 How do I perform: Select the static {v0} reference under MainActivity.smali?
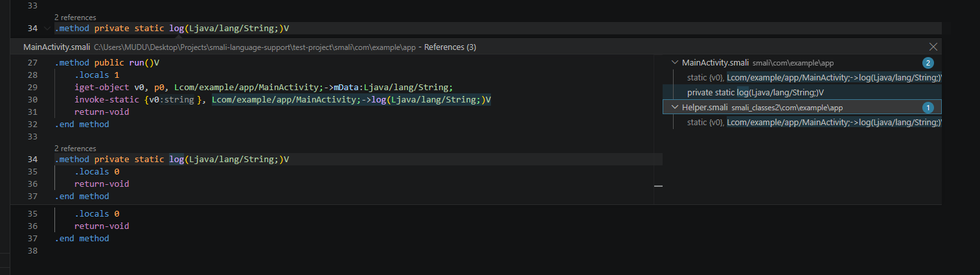(x=802, y=77)
